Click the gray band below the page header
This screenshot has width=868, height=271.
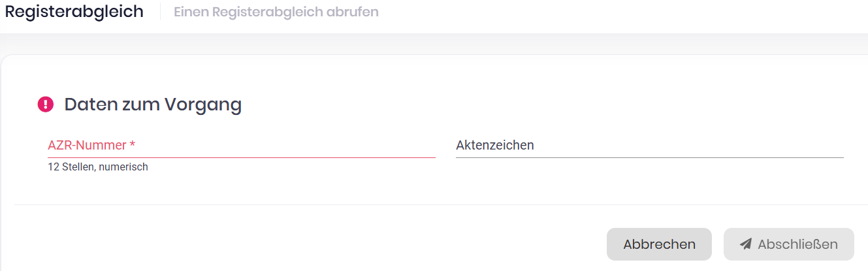pyautogui.click(x=431, y=43)
